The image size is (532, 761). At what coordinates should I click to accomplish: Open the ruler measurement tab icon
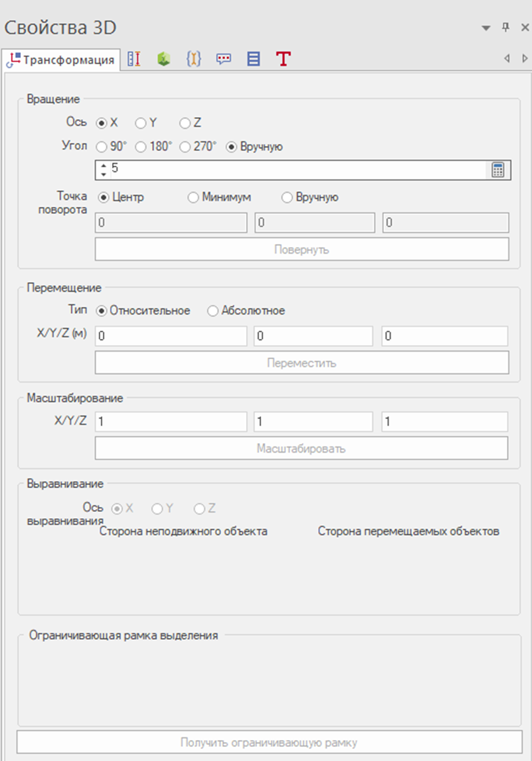click(134, 59)
